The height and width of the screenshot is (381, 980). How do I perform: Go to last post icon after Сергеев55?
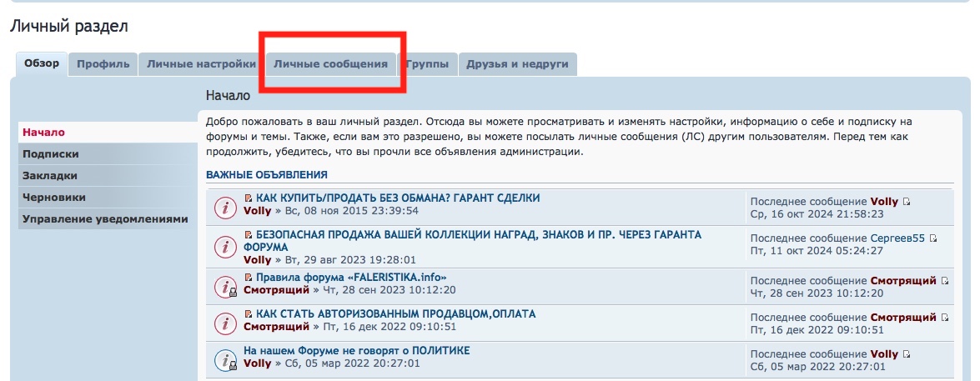point(933,238)
